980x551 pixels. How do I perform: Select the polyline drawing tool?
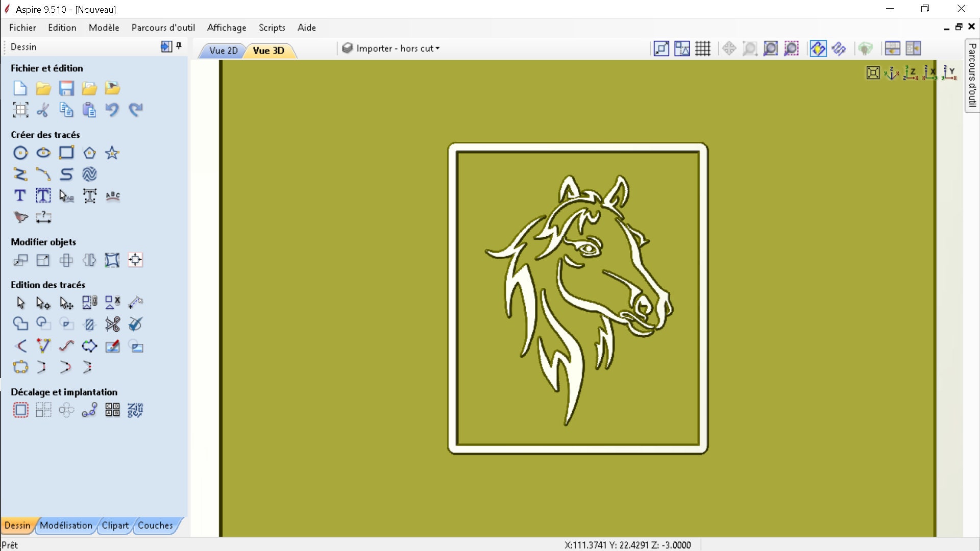coord(20,174)
